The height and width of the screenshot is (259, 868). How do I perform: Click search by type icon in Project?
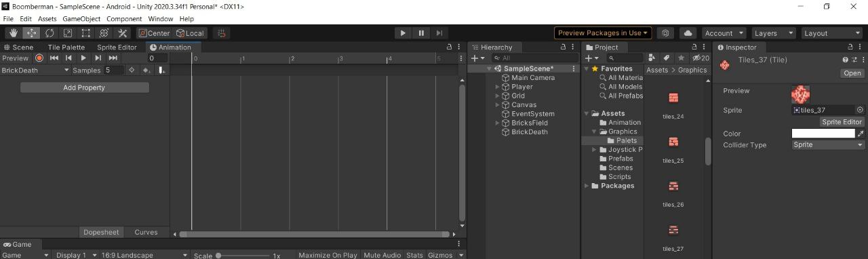(x=652, y=58)
